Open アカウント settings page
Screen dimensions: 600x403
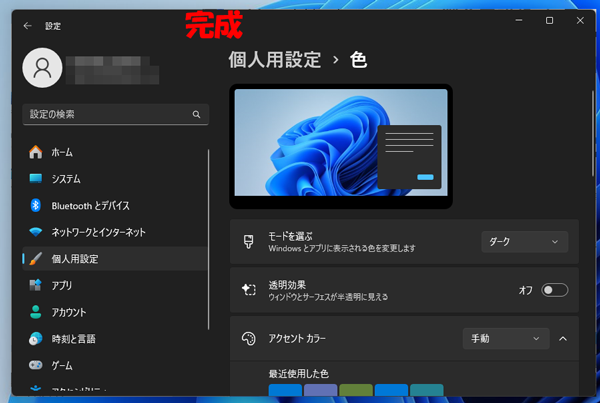[68, 312]
